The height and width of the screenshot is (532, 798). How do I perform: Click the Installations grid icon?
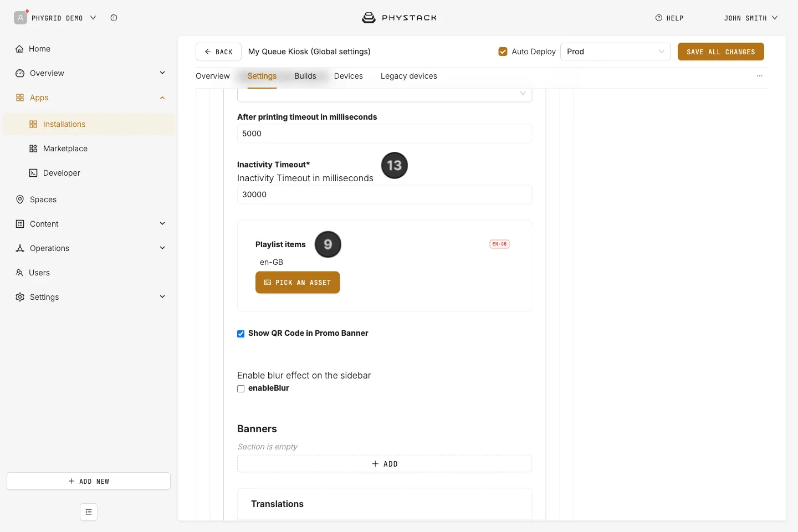click(x=33, y=124)
